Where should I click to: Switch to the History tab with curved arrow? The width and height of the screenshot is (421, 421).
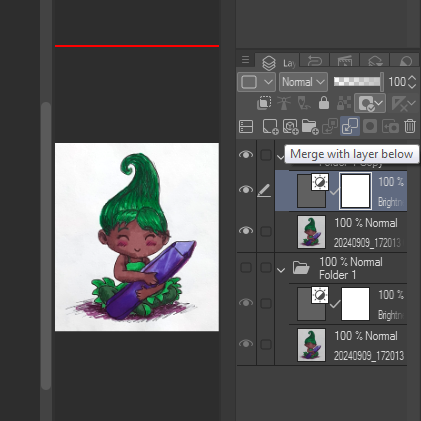[x=314, y=61]
